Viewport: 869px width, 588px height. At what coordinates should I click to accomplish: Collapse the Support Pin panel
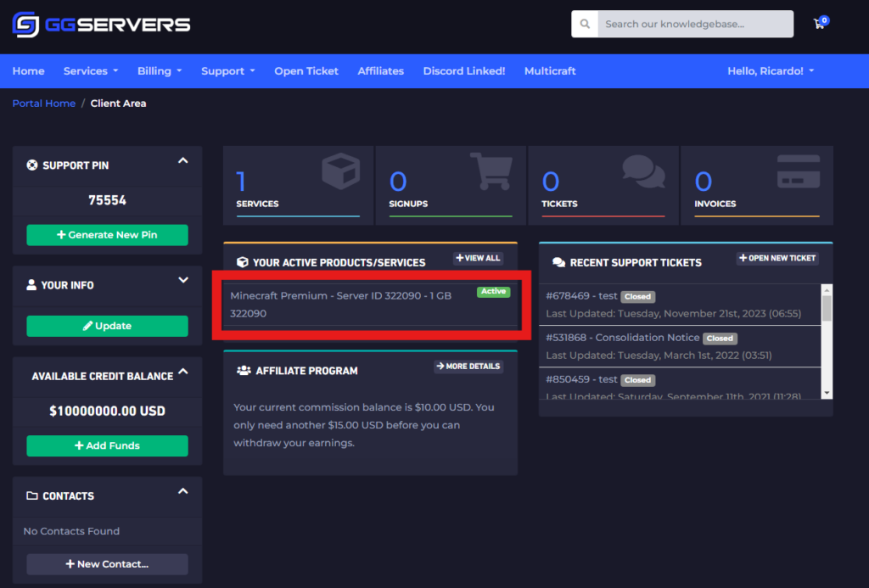182,160
